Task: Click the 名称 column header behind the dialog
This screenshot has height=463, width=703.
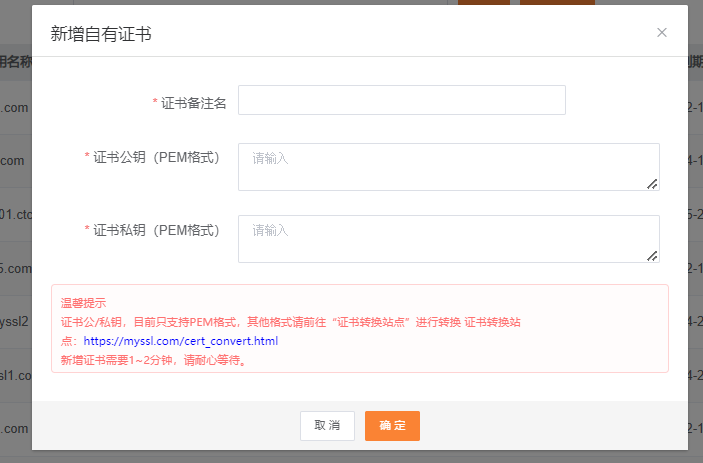Action: [15, 62]
